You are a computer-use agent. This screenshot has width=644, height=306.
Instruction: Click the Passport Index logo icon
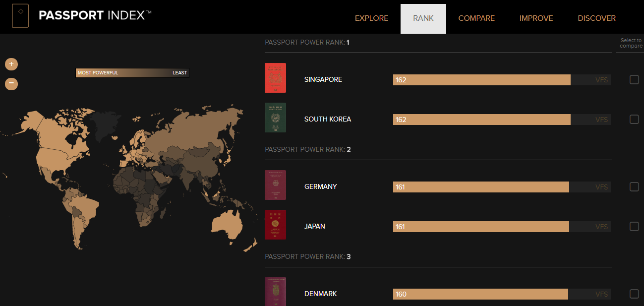tap(20, 16)
